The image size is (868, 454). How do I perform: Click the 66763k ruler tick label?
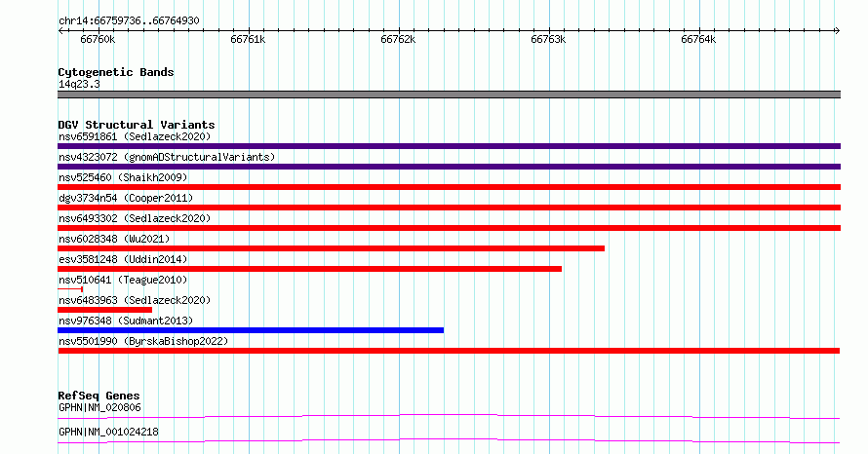click(548, 39)
